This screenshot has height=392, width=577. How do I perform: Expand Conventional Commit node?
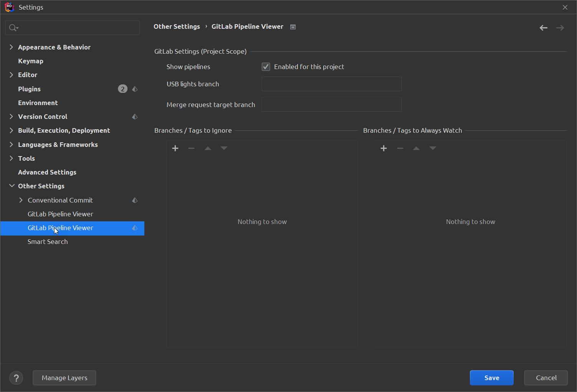[21, 200]
